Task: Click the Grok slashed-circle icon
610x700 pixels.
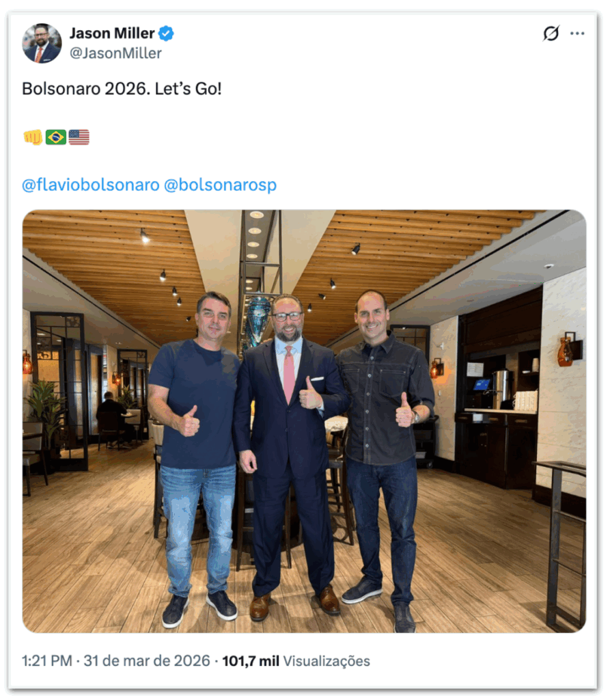Action: 551,33
